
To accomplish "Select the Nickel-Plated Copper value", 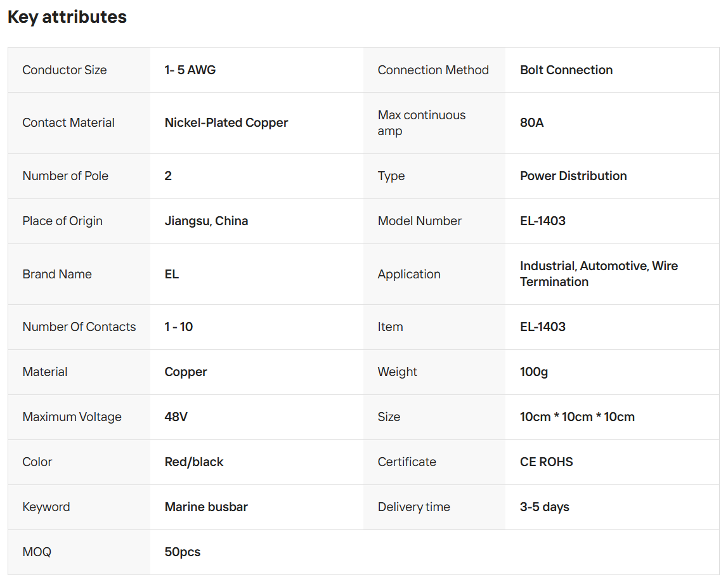I will [226, 122].
